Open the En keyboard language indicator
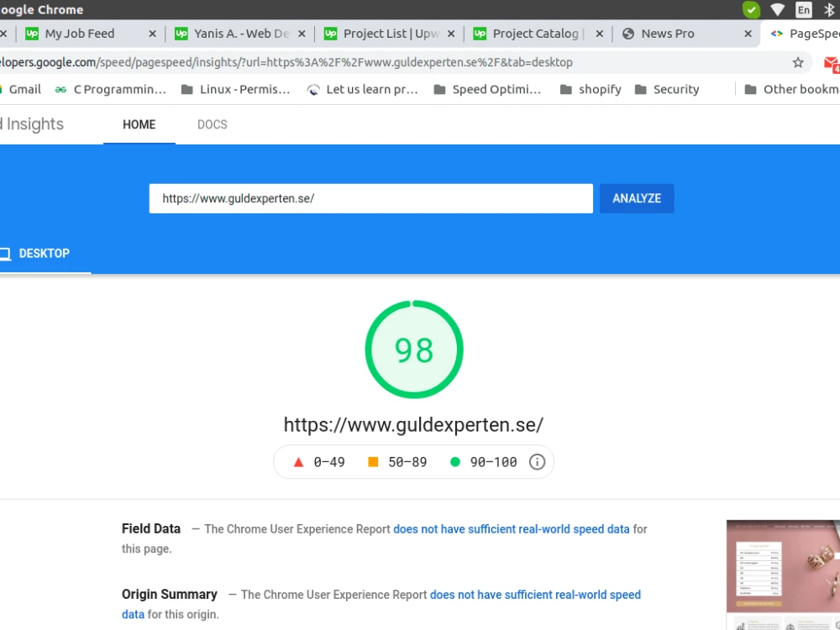 click(x=804, y=9)
